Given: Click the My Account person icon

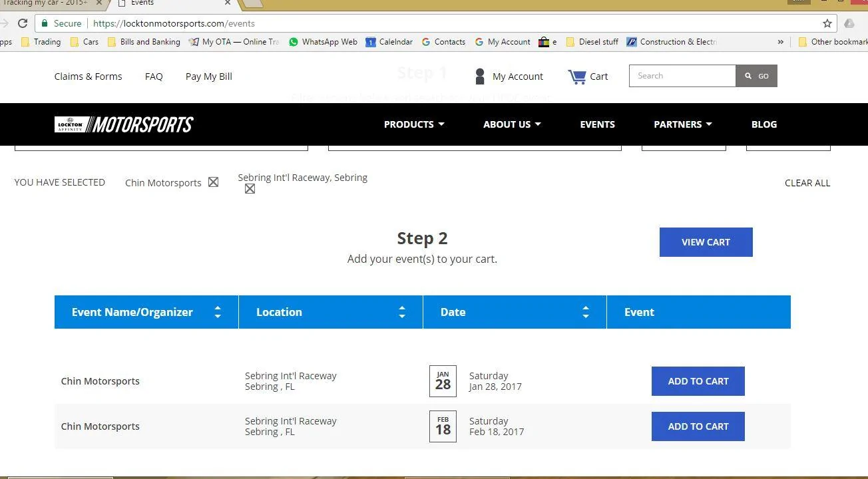Looking at the screenshot, I should coord(479,77).
